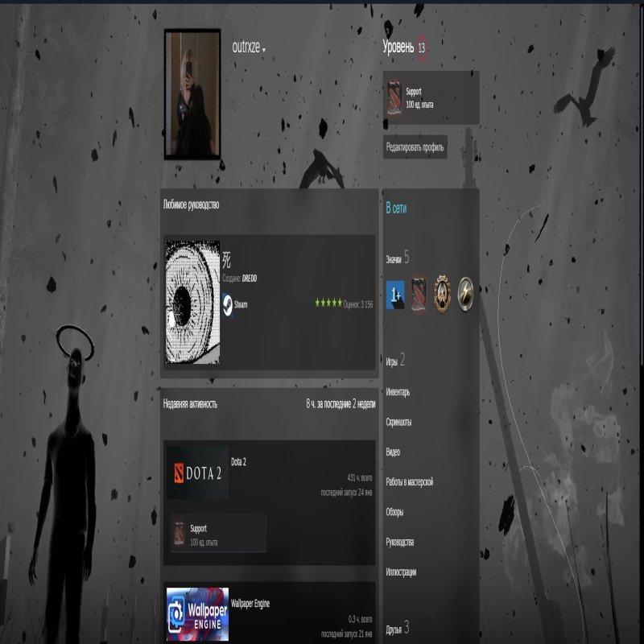Viewport: 644px width, 644px height.
Task: Go to Инвентарь inventory
Action: 398,392
